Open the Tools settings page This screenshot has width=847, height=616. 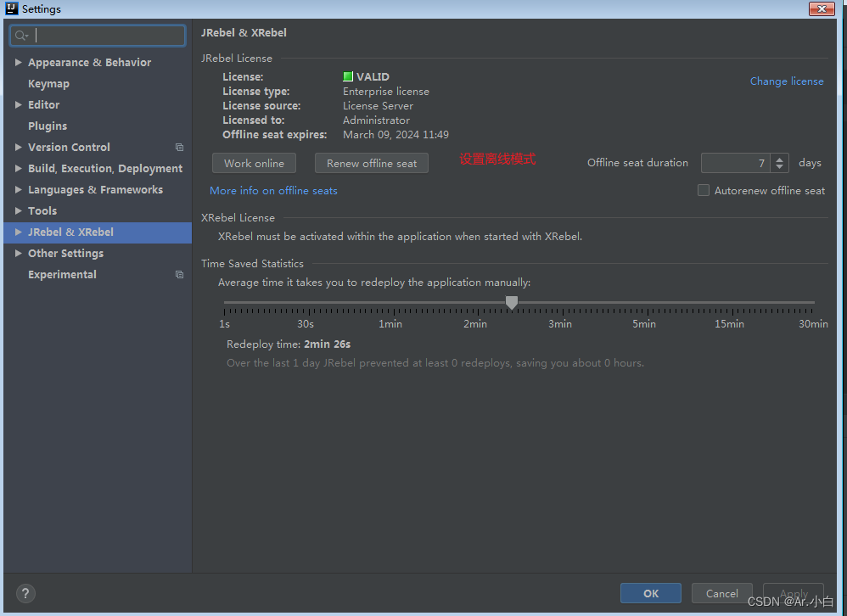click(42, 211)
